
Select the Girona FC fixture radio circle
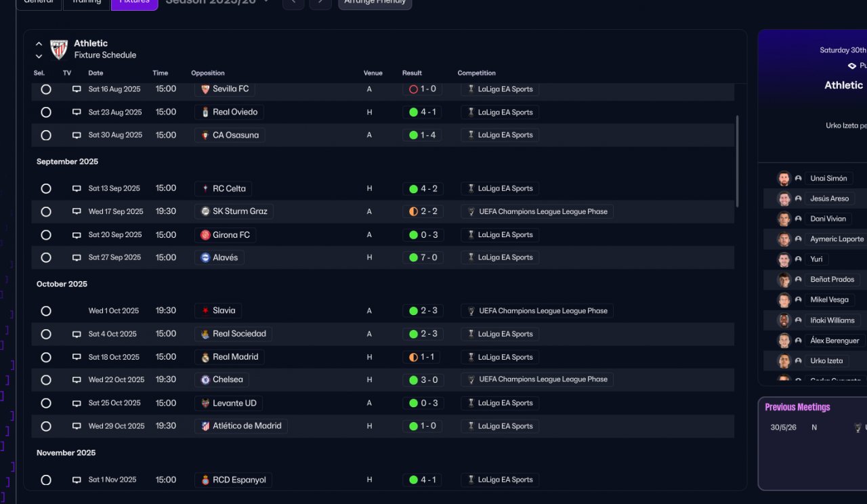tap(46, 235)
